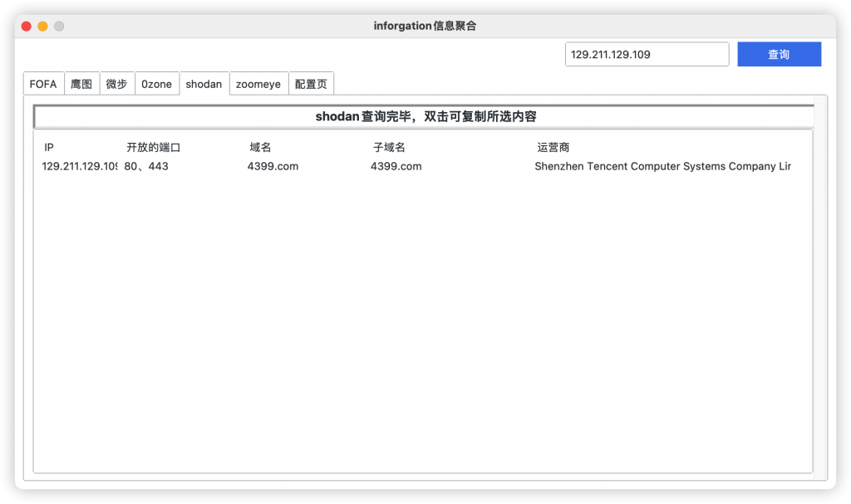Switch to the FOFA tab
This screenshot has width=851, height=504.
(x=42, y=83)
